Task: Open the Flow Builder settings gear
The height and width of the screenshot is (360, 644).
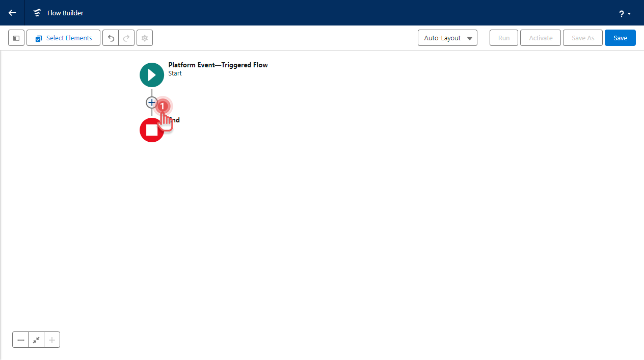Action: [144, 38]
